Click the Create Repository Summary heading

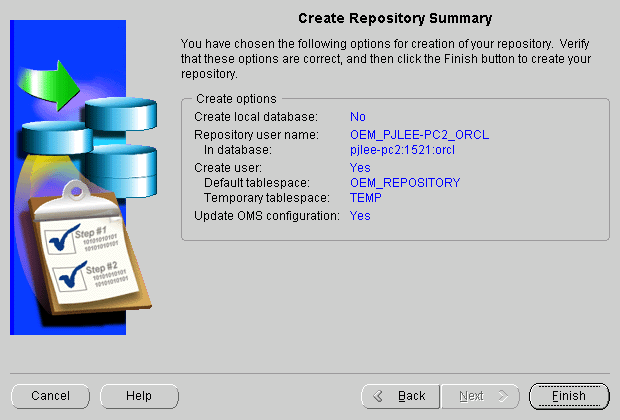click(x=395, y=19)
